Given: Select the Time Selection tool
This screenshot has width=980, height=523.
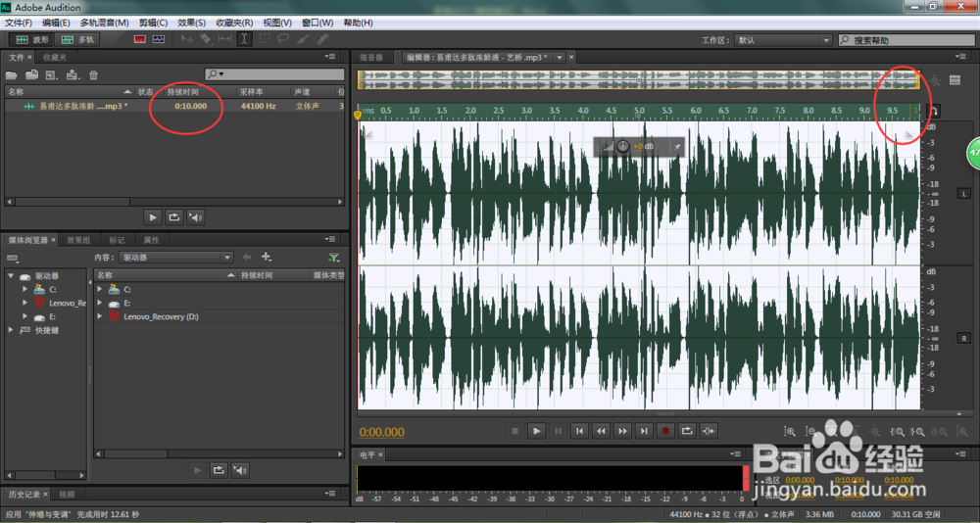Looking at the screenshot, I should (244, 39).
